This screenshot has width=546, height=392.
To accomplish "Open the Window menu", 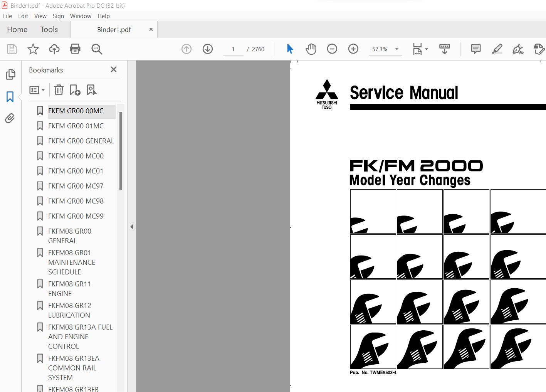I will (81, 16).
